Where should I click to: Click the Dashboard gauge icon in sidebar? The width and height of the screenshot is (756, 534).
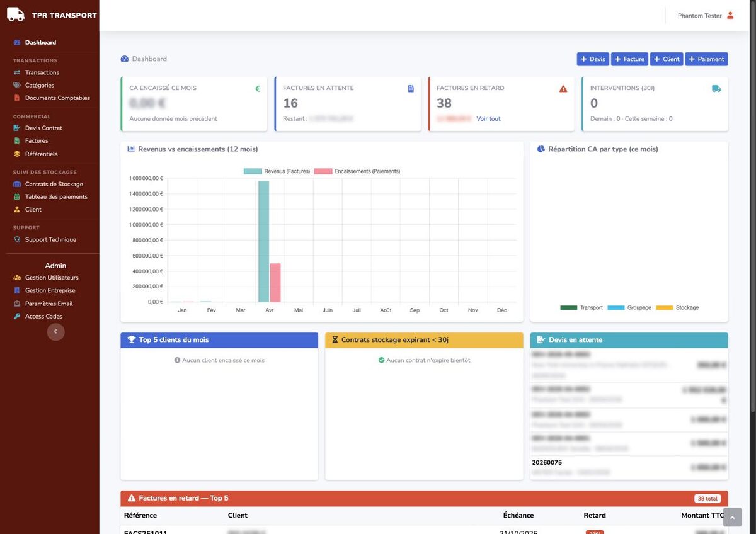(17, 42)
